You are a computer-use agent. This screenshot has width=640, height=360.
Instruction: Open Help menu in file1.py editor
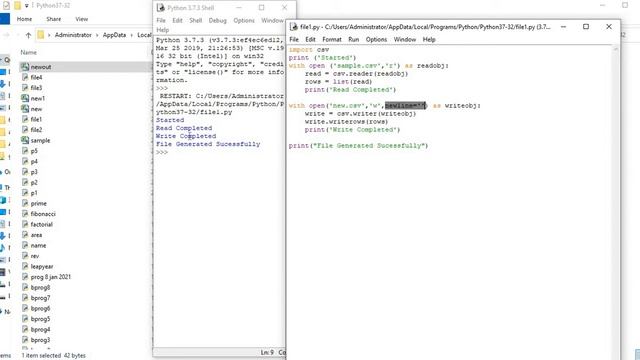(x=429, y=40)
